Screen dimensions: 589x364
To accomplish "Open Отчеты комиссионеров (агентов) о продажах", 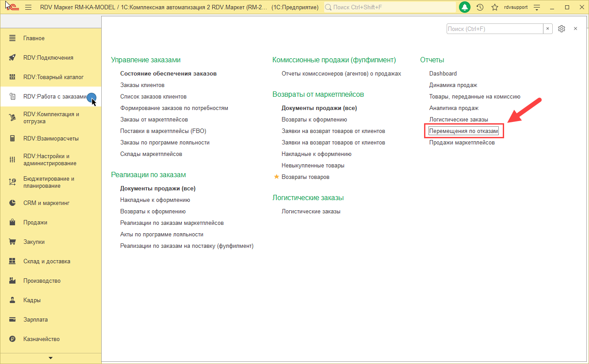I will click(341, 74).
